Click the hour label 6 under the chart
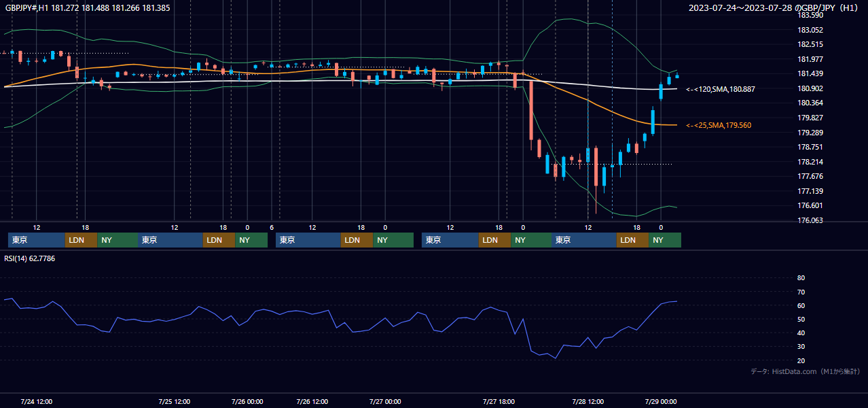868x408 pixels. (x=272, y=227)
